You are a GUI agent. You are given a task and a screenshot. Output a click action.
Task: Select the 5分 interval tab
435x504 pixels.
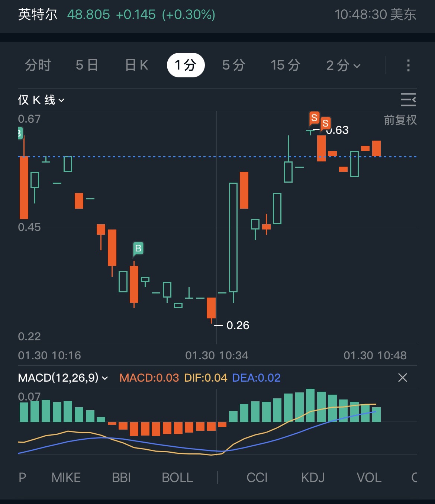click(x=233, y=65)
